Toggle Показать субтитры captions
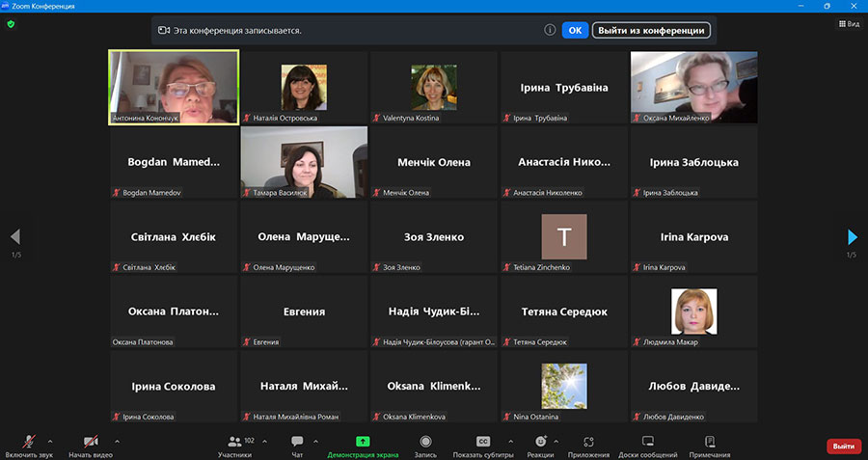Image resolution: width=868 pixels, height=460 pixels. (483, 442)
